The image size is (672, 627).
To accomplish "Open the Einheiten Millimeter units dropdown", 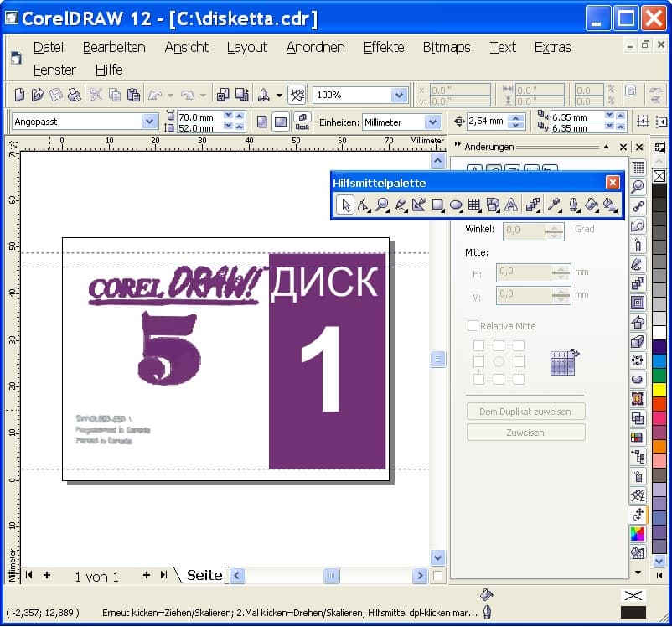I will (x=433, y=122).
